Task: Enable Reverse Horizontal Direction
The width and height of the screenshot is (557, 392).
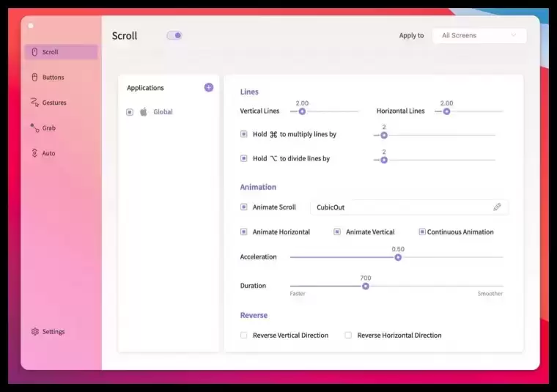Action: 348,335
